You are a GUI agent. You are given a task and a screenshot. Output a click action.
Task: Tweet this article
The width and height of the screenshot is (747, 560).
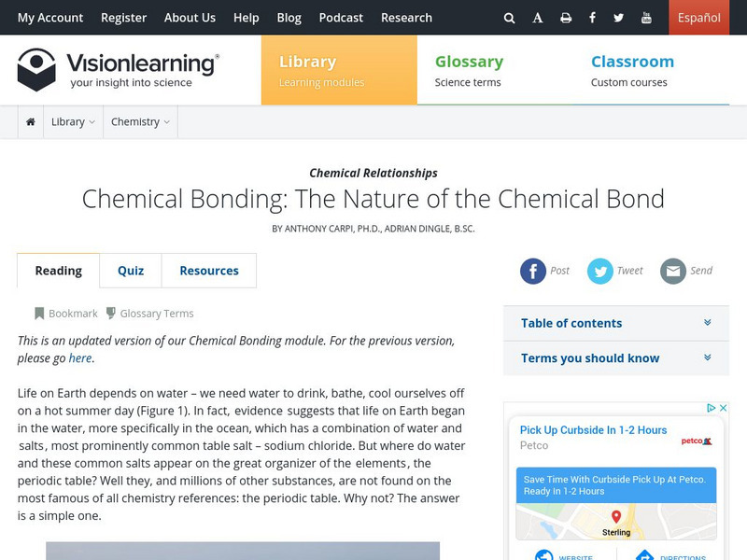(600, 271)
